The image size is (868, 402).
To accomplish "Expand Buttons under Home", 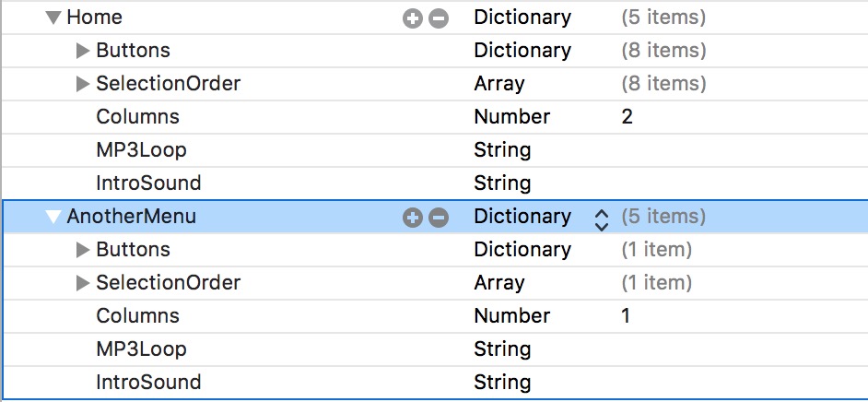I will [83, 51].
